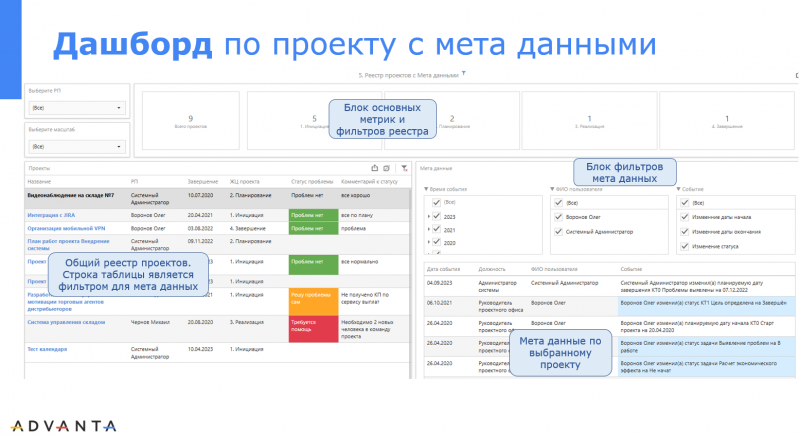800x437 pixels.
Task: Clear filters icon in Проекты panel header
Action: (x=402, y=169)
